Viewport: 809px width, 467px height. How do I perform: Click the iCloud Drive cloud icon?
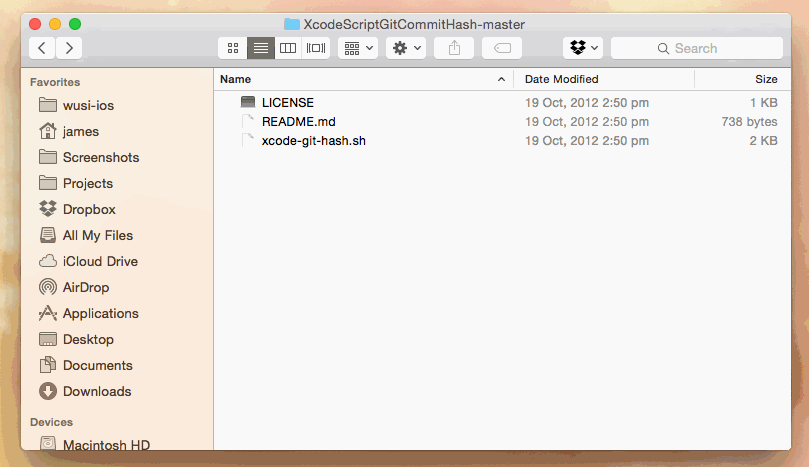(x=48, y=261)
